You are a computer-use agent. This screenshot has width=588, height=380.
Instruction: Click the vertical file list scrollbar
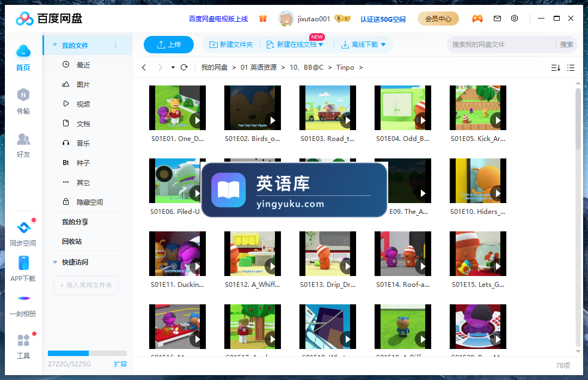pyautogui.click(x=578, y=119)
